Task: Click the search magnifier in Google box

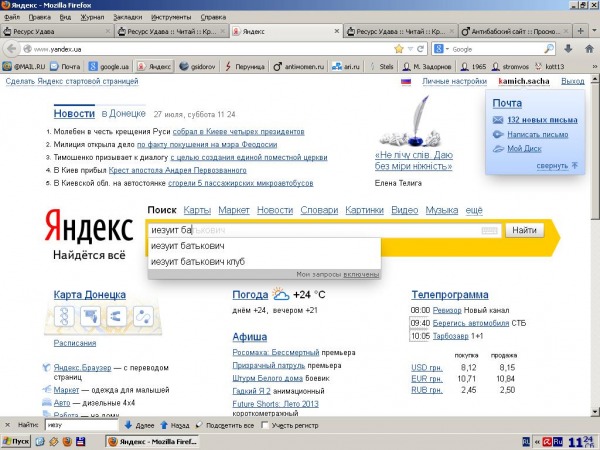Action: click(x=549, y=49)
